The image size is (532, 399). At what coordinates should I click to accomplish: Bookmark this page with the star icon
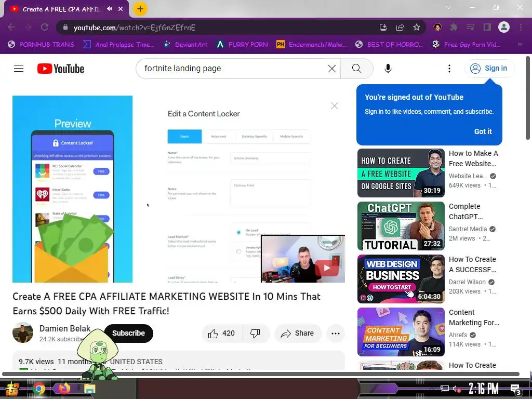[417, 27]
